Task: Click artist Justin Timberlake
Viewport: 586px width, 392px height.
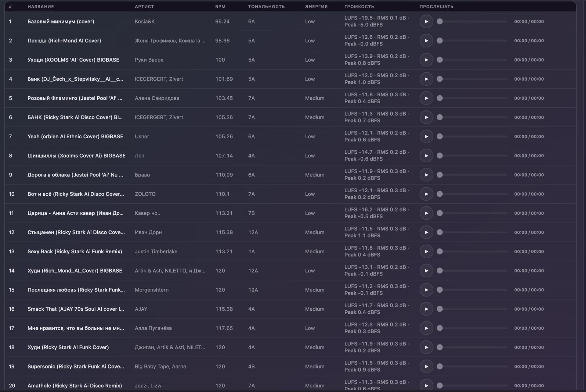Action: (x=156, y=251)
